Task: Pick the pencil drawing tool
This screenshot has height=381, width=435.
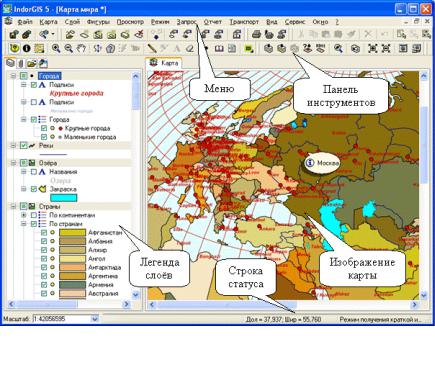Action: coord(152,49)
